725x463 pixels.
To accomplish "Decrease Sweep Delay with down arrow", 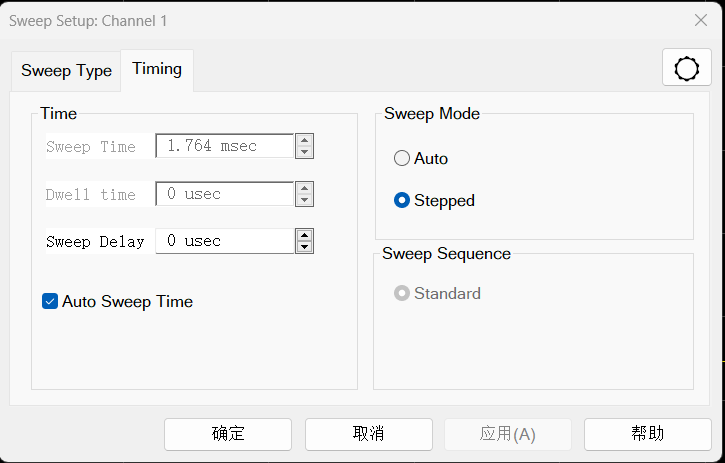I will (305, 247).
